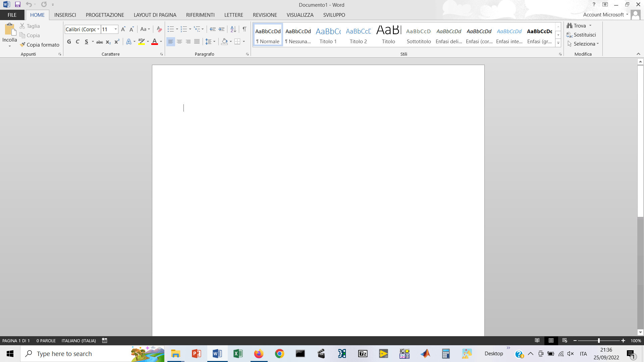Open the LAYOUT DI PAGINA tab
The image size is (644, 362).
point(155,15)
